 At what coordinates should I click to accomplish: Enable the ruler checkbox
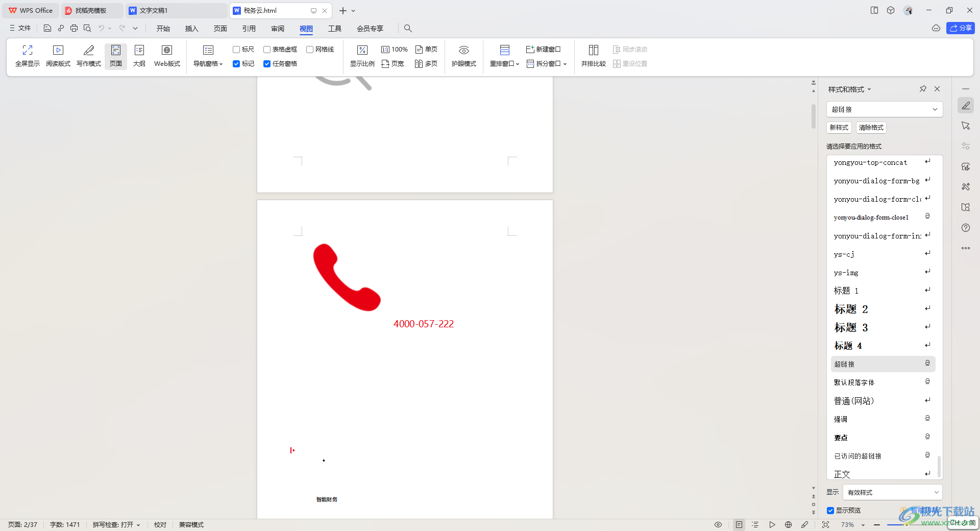point(236,50)
